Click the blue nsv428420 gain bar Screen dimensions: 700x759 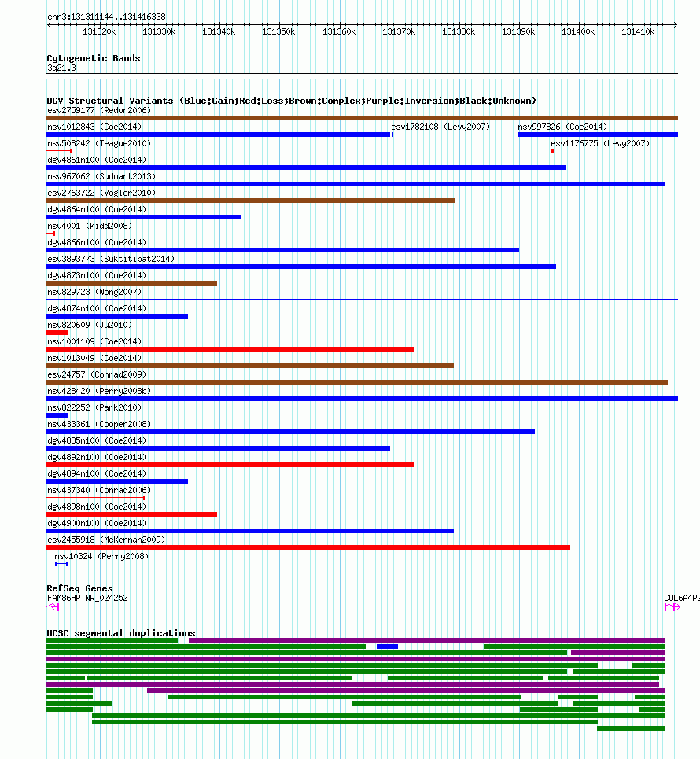pos(362,399)
